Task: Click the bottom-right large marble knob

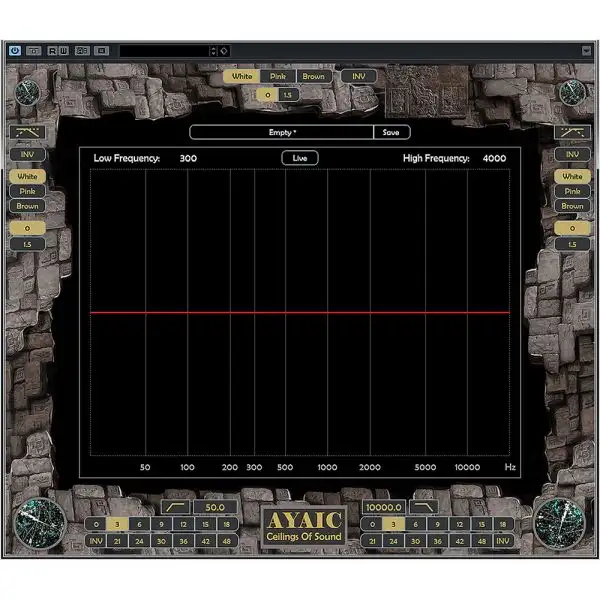Action: [x=559, y=523]
